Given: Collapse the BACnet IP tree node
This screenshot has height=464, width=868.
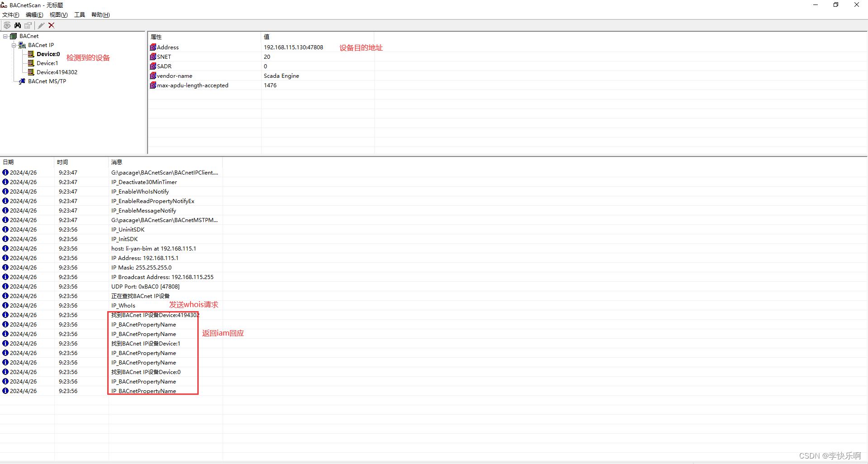Looking at the screenshot, I should pos(14,45).
